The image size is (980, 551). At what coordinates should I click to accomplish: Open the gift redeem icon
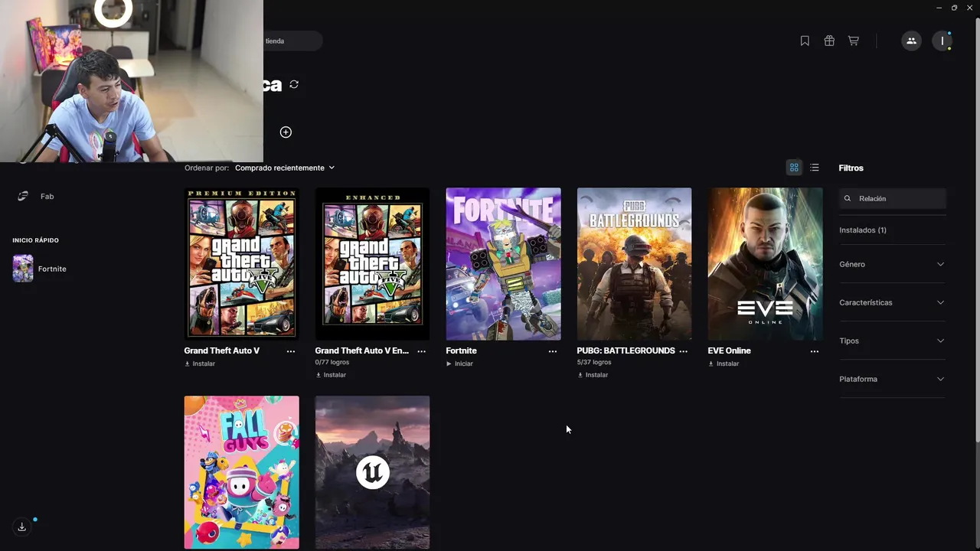(829, 41)
